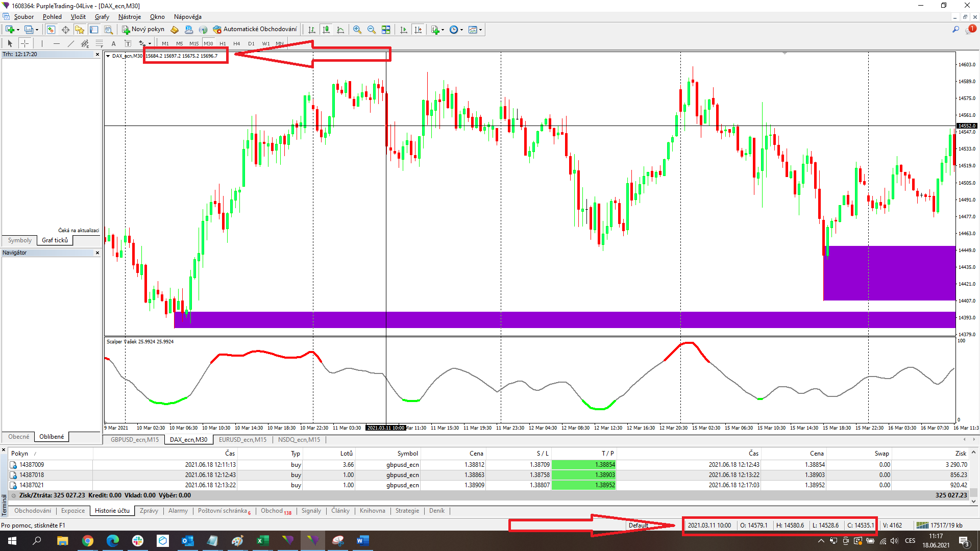Switch chart to candlesticks

[x=326, y=30]
